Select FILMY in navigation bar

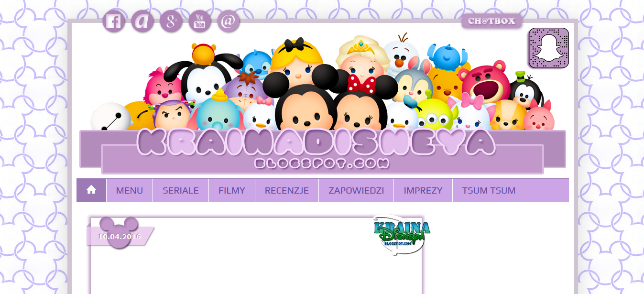coord(232,190)
